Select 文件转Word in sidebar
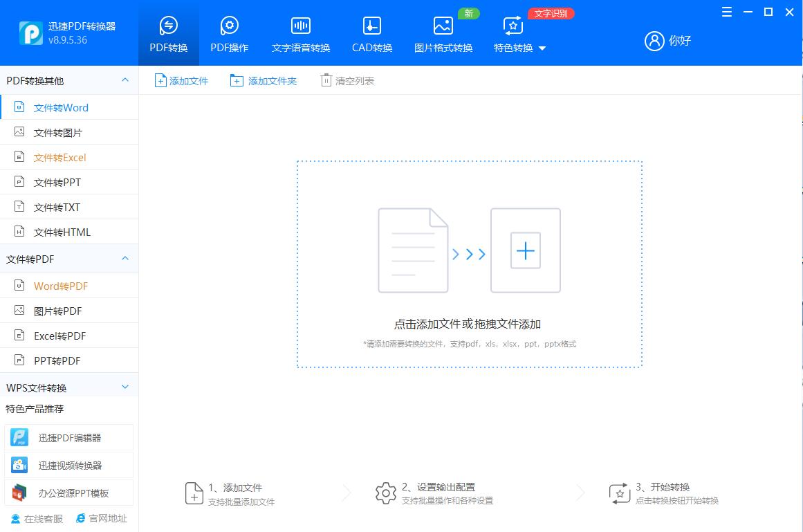Viewport: 803px width, 532px height. pyautogui.click(x=69, y=107)
